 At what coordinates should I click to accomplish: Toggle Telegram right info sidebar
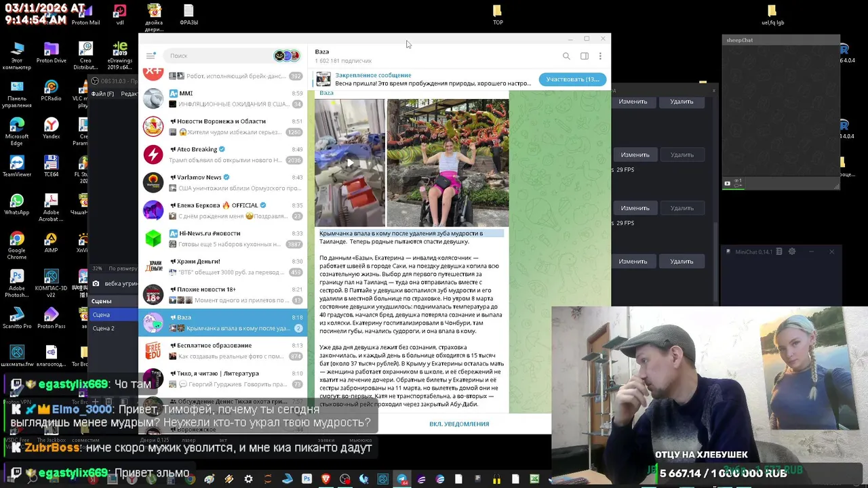click(x=585, y=56)
